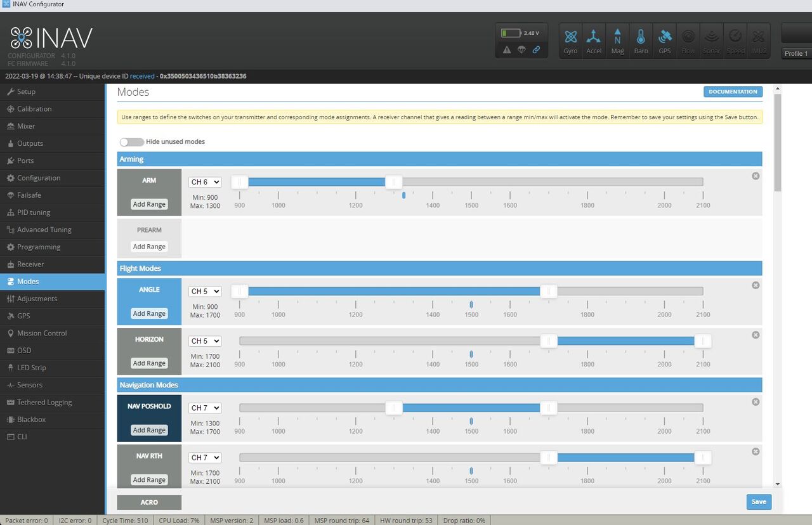Click the HORIZON range lower handle at 1700
This screenshot has height=525, width=812.
549,341
